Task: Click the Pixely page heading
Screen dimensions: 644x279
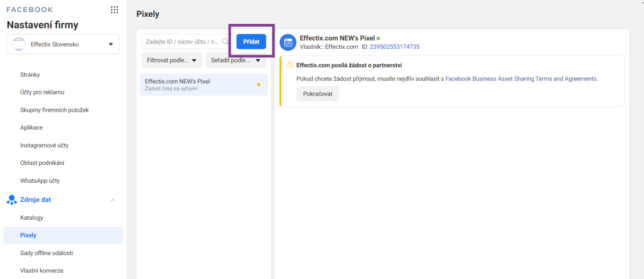Action: coord(147,15)
